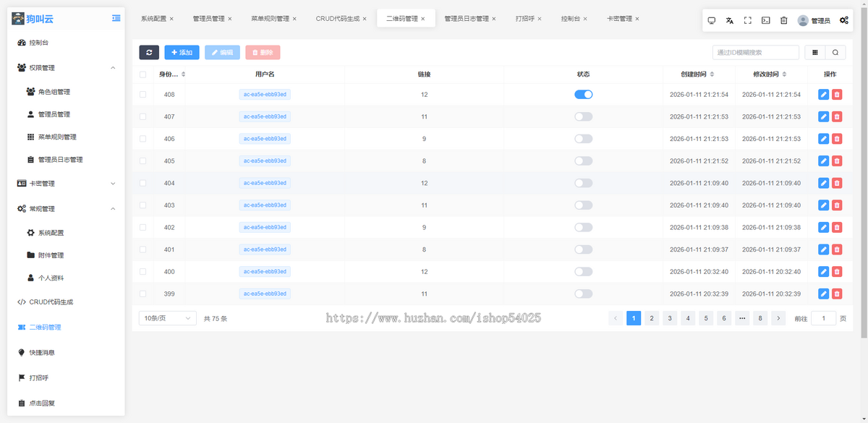Image resolution: width=868 pixels, height=423 pixels.
Task: Check the select-all header checkbox
Action: click(x=142, y=74)
